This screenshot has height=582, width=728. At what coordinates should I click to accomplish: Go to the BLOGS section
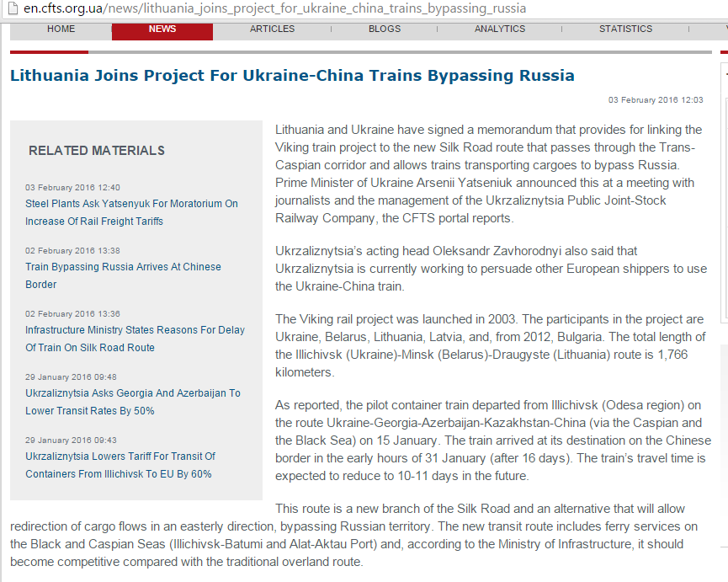point(385,29)
